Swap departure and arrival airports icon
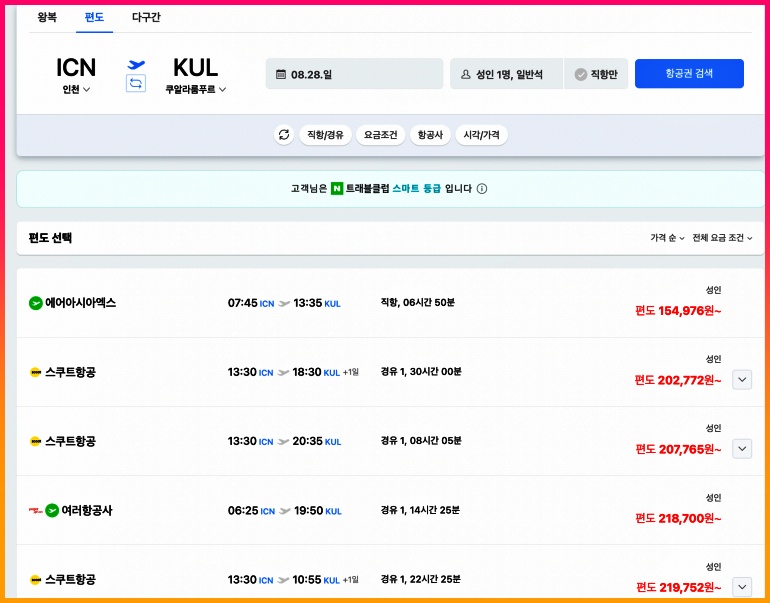The image size is (770, 603). click(136, 83)
